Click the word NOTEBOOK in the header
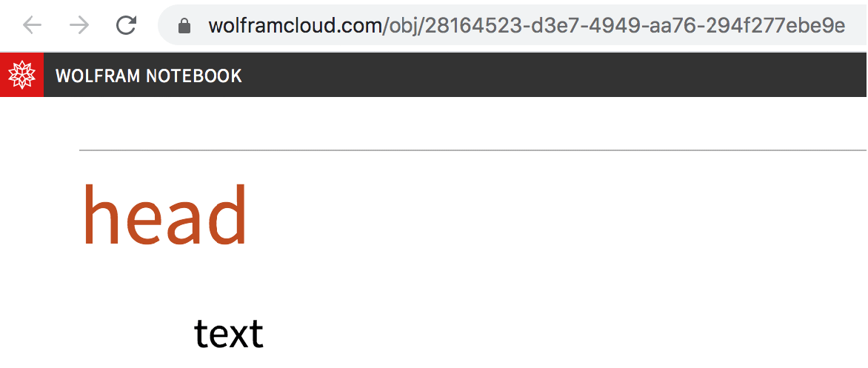 [x=194, y=76]
